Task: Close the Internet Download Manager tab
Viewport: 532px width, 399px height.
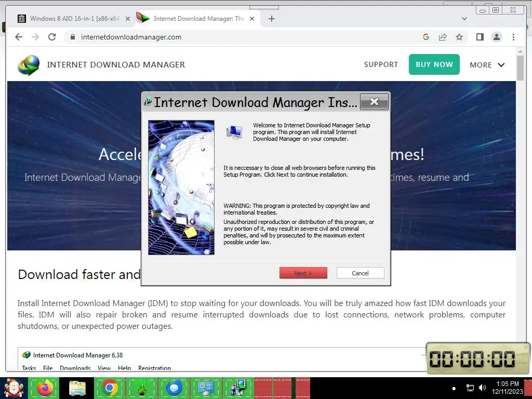Action: click(x=252, y=19)
